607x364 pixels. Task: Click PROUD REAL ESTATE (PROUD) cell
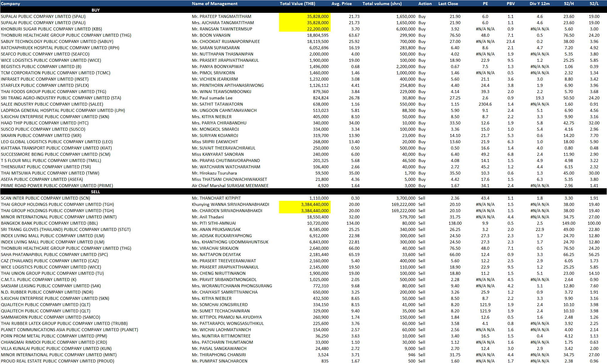(57, 361)
